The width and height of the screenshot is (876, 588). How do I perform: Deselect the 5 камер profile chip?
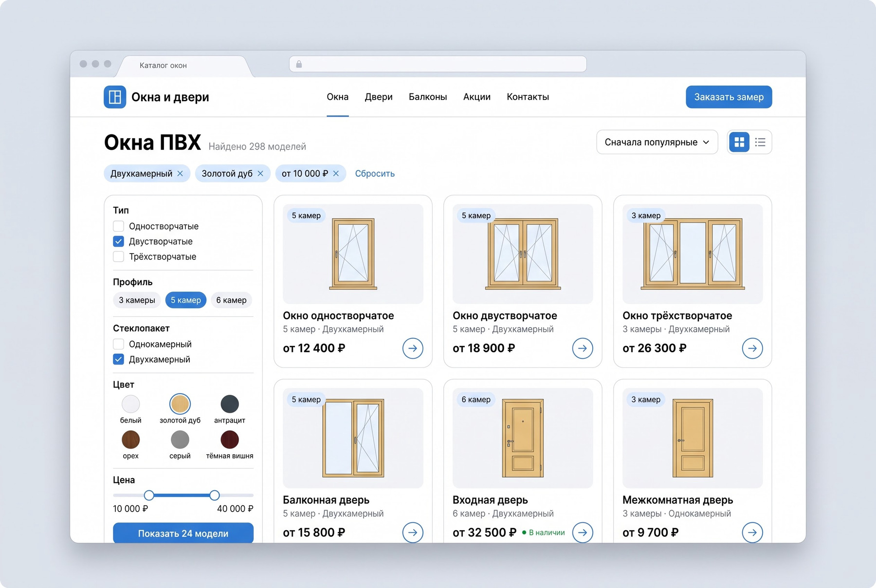[x=186, y=300]
